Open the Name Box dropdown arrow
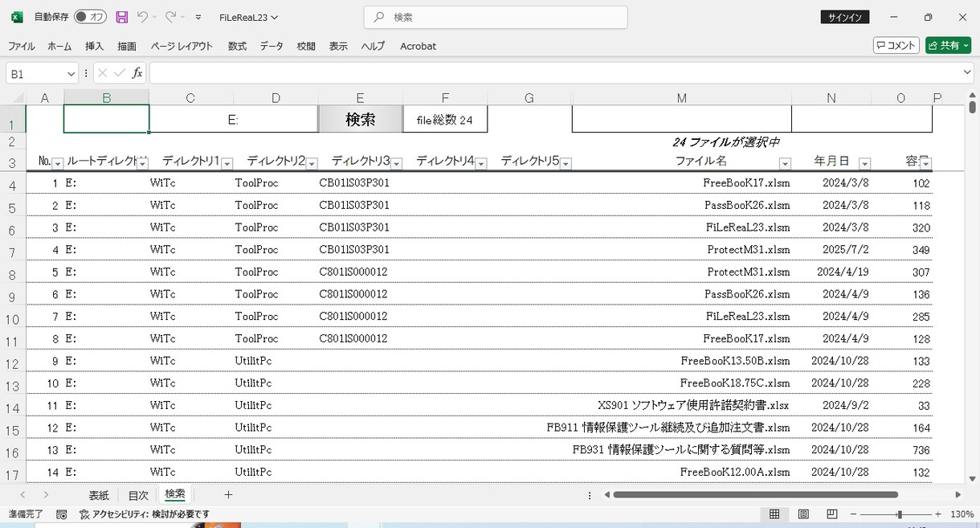Viewport: 980px width, 528px height. (x=71, y=73)
